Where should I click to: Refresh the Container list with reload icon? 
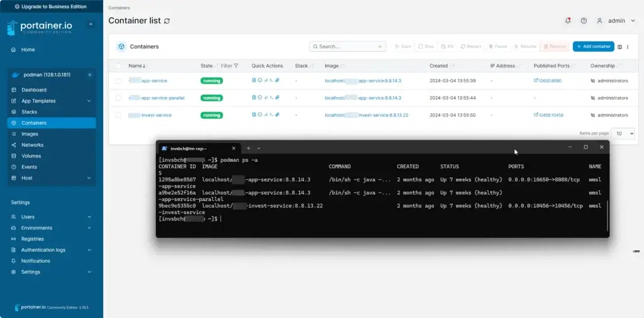click(x=167, y=21)
